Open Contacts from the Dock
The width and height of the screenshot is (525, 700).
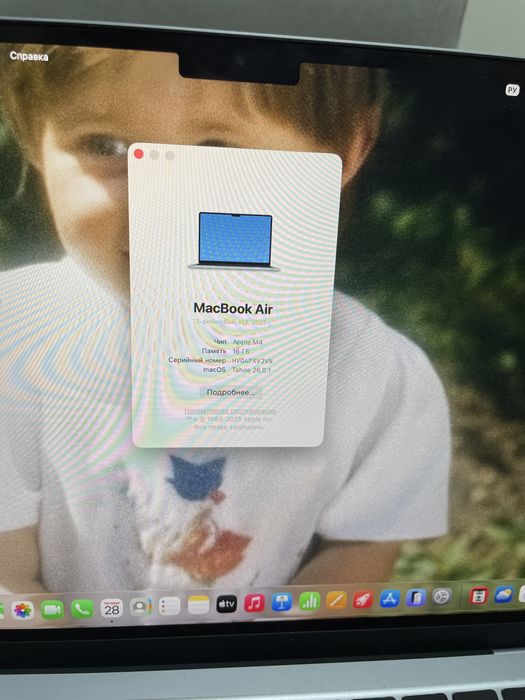(x=141, y=607)
